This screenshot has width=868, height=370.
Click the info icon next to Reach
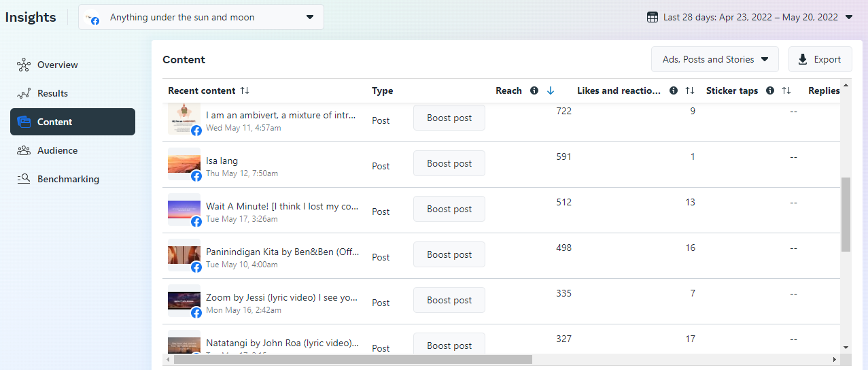pos(534,91)
